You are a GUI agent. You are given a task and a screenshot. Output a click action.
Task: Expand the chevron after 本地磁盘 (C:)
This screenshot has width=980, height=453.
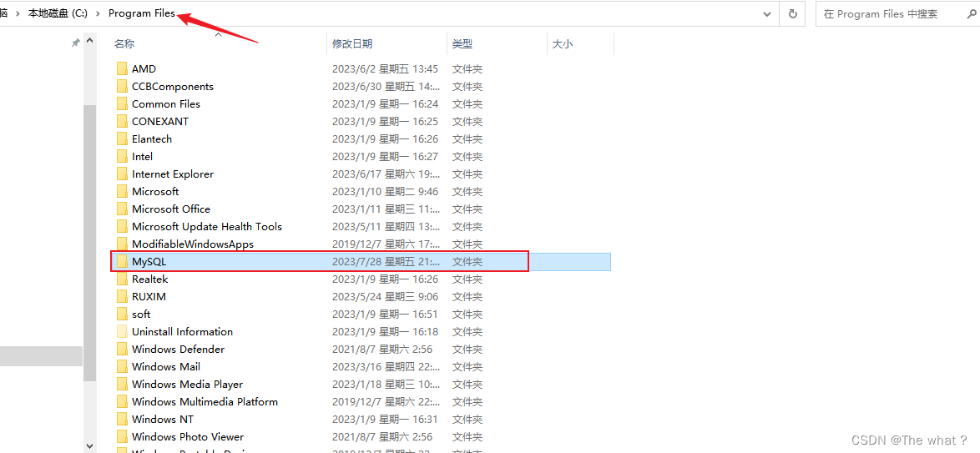click(x=99, y=13)
